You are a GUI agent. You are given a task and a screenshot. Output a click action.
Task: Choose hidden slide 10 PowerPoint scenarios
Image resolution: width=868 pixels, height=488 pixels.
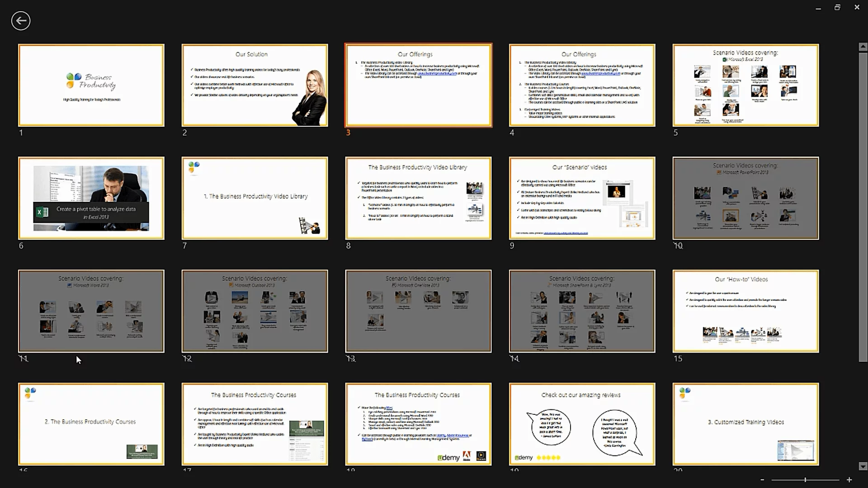coord(745,198)
